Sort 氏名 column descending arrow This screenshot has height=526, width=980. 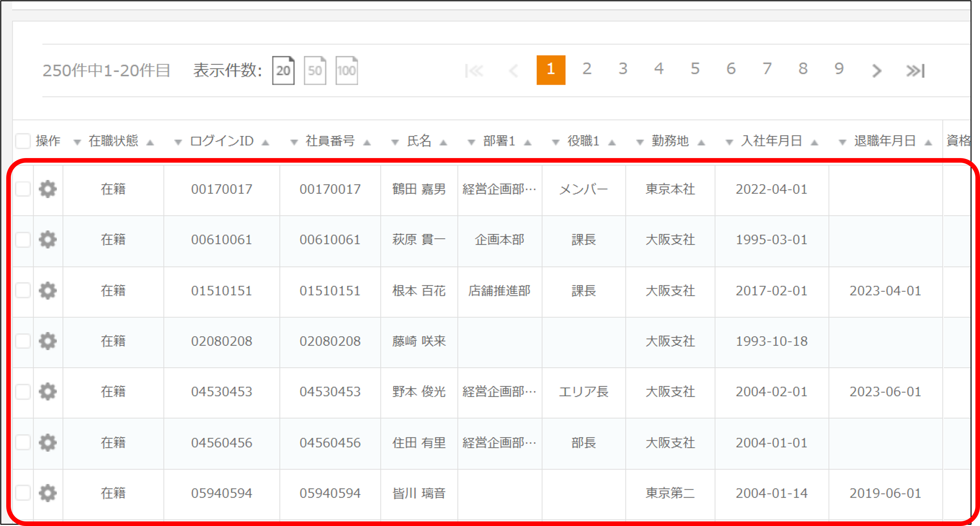pos(395,143)
